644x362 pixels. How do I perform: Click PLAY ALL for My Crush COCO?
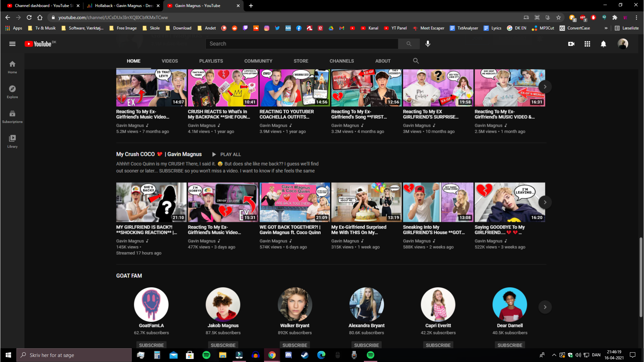(x=226, y=155)
